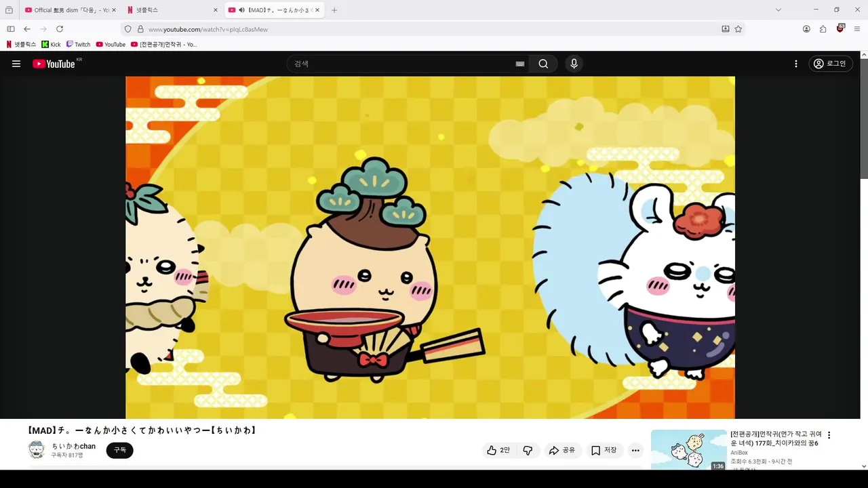View site info padlock icon
This screenshot has width=868, height=488.
[140, 29]
